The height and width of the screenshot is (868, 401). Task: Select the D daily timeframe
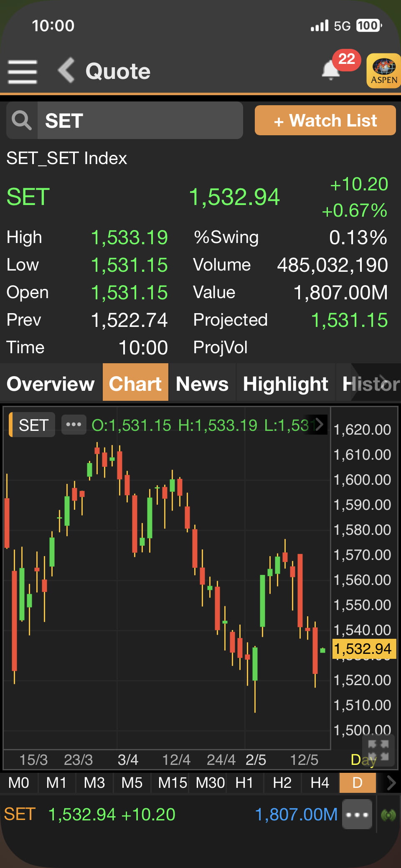[x=358, y=783]
